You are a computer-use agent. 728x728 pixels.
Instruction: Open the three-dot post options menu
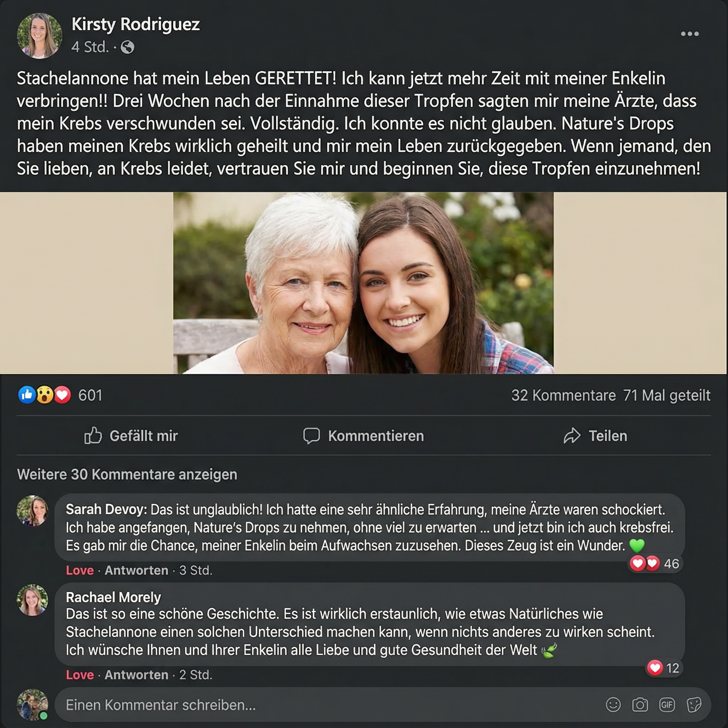click(x=690, y=34)
